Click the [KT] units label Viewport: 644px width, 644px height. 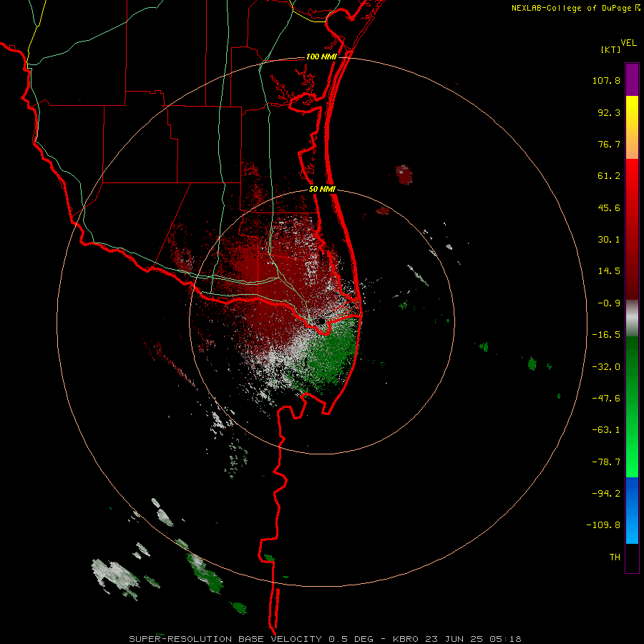[x=611, y=49]
